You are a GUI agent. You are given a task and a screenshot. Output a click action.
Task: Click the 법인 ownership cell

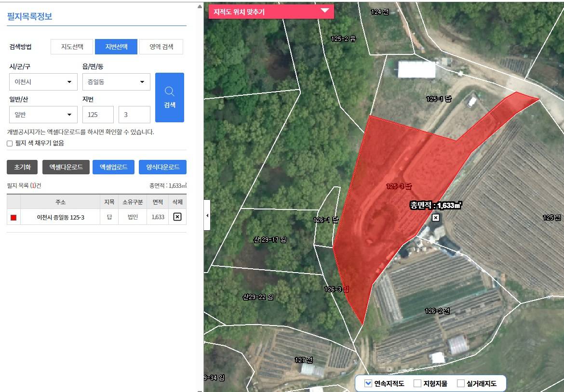pos(133,217)
